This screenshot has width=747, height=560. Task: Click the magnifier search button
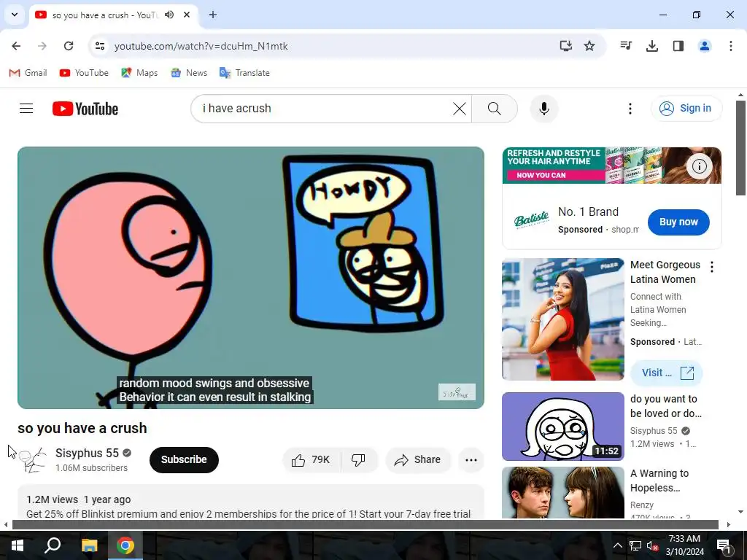[x=495, y=109]
